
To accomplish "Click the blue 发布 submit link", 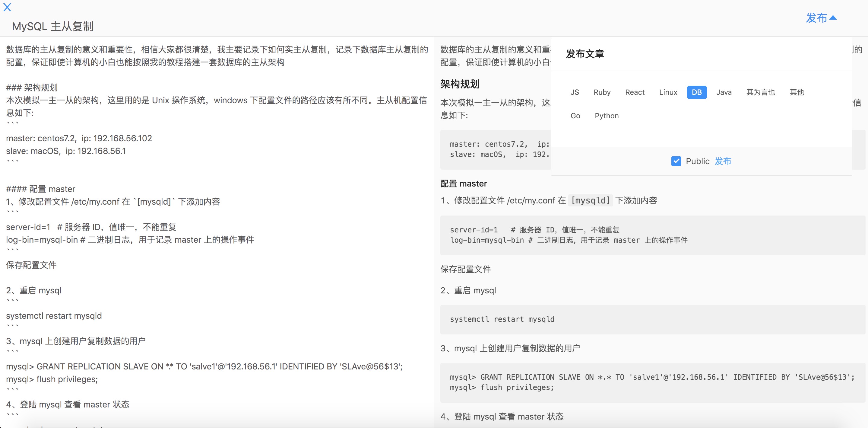I will pos(723,161).
